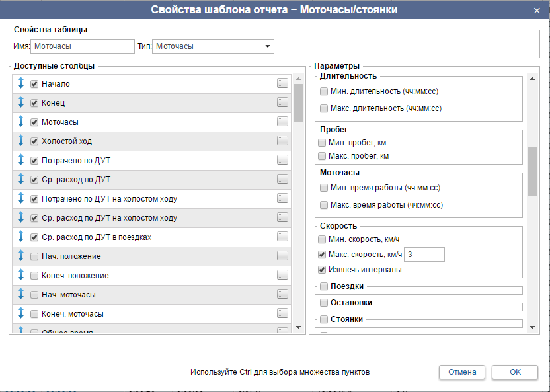Screen dimensions: 550x392
Task: Expand the Поездки parameters section
Action: pyautogui.click(x=324, y=286)
